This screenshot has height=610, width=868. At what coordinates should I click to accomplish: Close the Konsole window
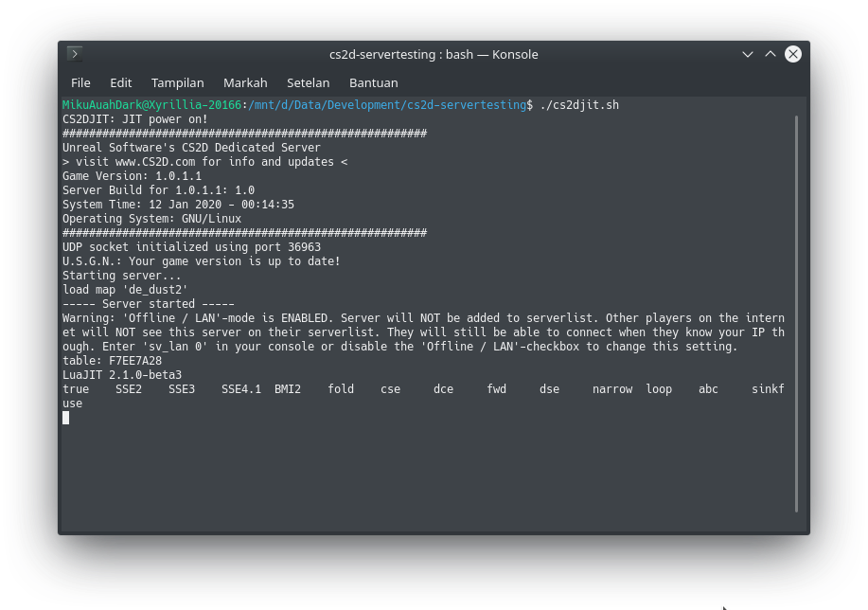click(792, 54)
